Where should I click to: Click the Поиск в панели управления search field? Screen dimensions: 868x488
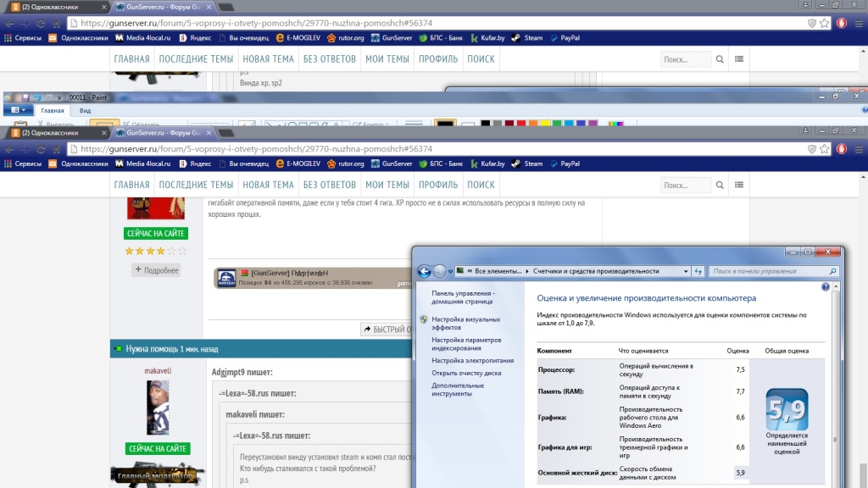pyautogui.click(x=767, y=271)
